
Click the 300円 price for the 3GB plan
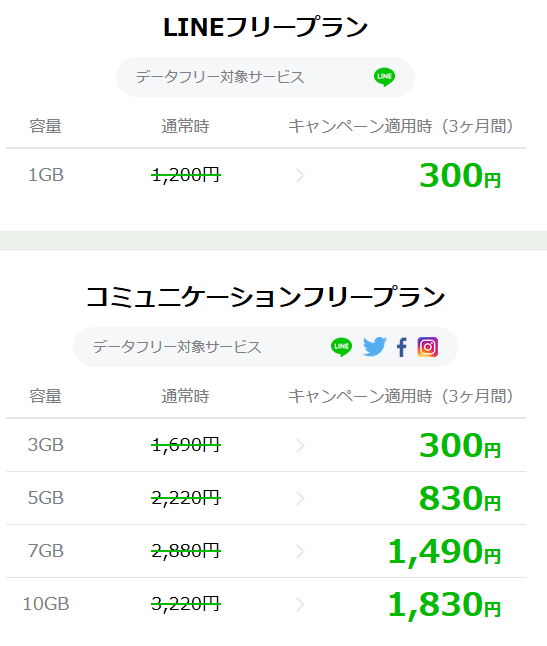[x=460, y=445]
